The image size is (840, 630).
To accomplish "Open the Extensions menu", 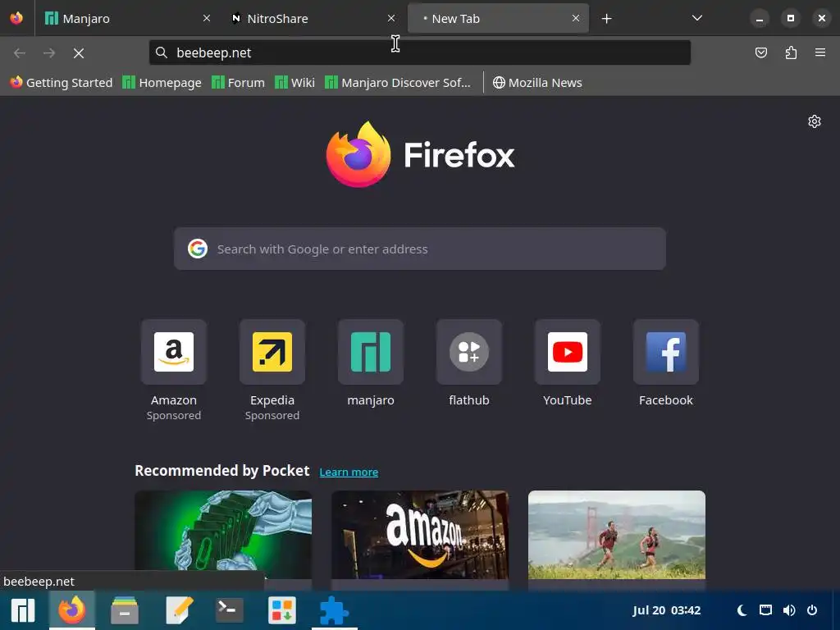I will point(791,52).
